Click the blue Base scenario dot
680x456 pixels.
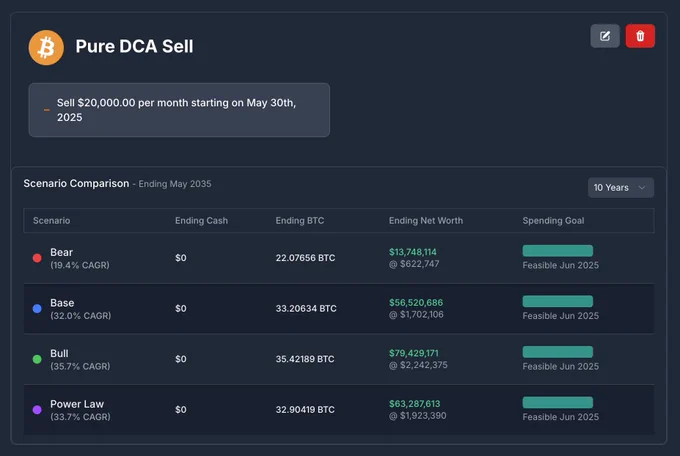click(37, 308)
